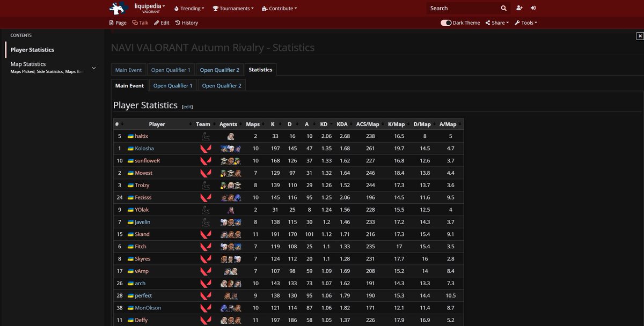Click Skand's team logo icon
Screen dimensions: 644x326
coord(205,234)
